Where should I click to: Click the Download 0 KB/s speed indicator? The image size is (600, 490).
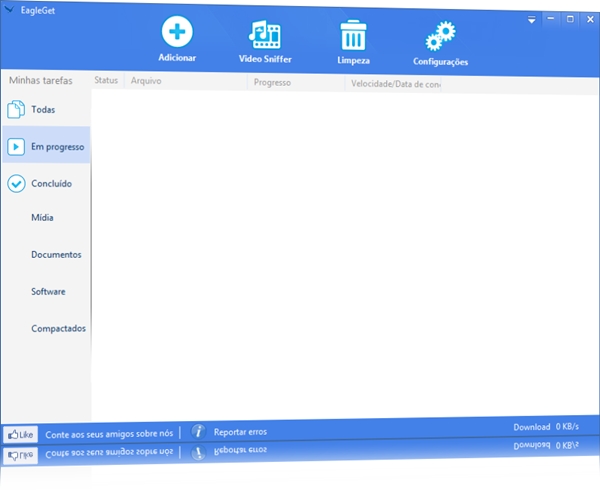pyautogui.click(x=546, y=427)
